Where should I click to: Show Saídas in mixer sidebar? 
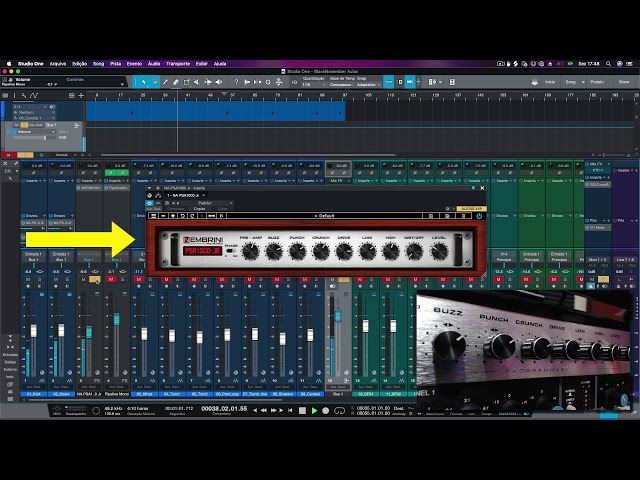point(10,362)
